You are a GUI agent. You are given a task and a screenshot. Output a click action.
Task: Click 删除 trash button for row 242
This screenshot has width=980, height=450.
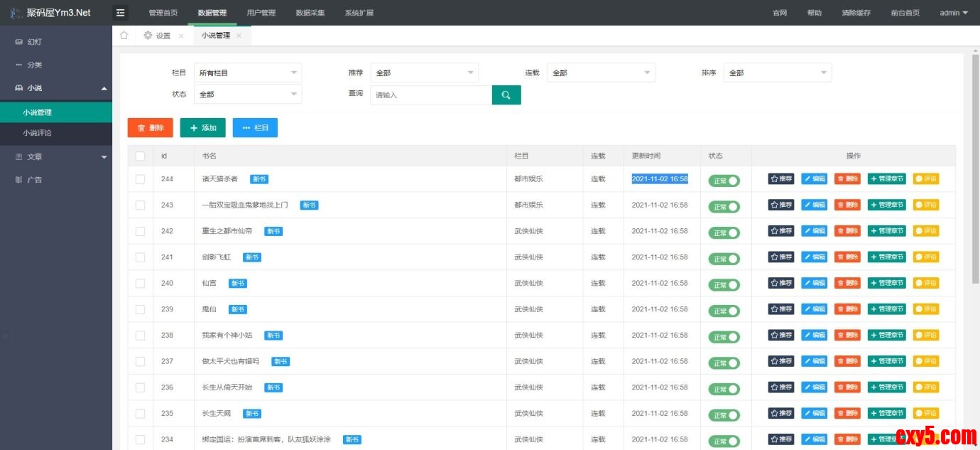coord(847,231)
